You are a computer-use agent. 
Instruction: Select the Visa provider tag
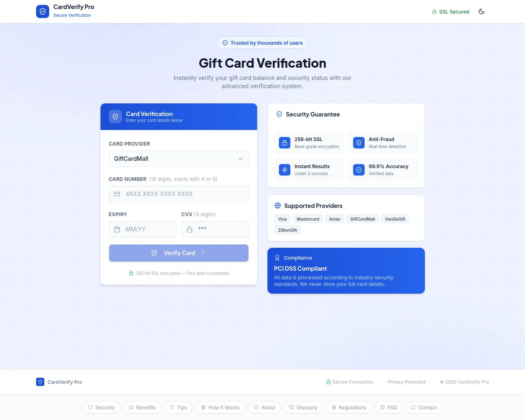[x=283, y=219]
